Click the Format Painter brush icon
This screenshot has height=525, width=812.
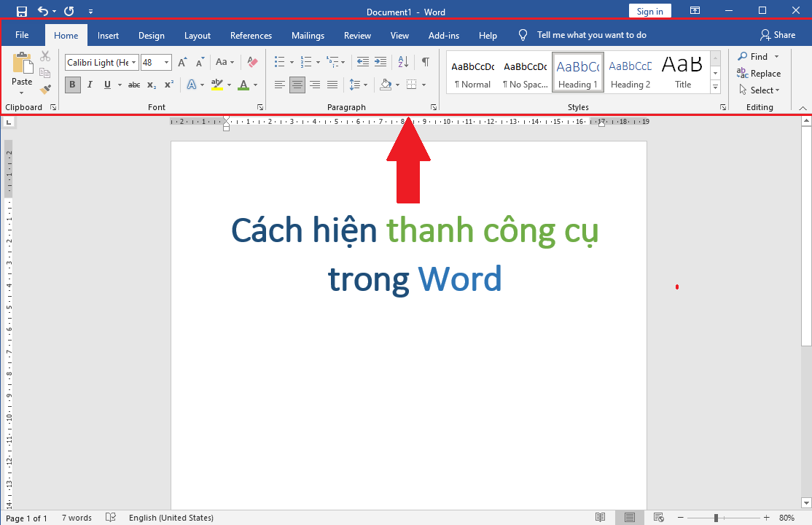[x=45, y=90]
